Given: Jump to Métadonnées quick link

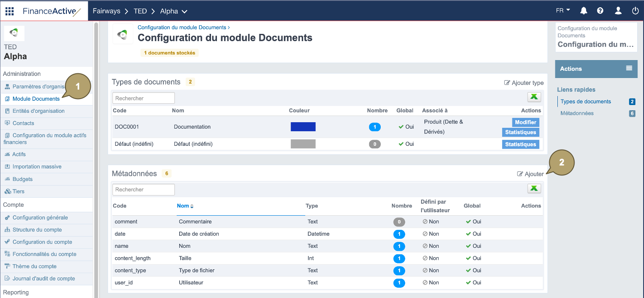Looking at the screenshot, I should tap(577, 113).
